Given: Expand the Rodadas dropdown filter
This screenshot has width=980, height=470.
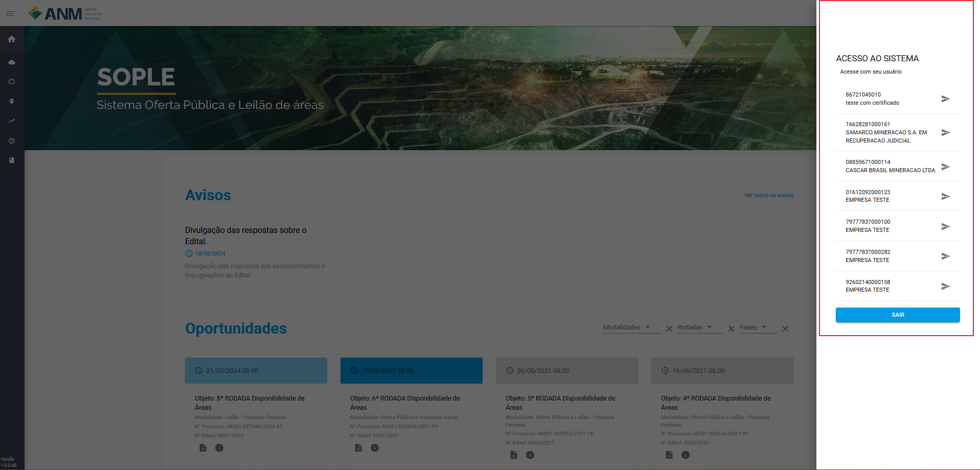Looking at the screenshot, I should 700,327.
